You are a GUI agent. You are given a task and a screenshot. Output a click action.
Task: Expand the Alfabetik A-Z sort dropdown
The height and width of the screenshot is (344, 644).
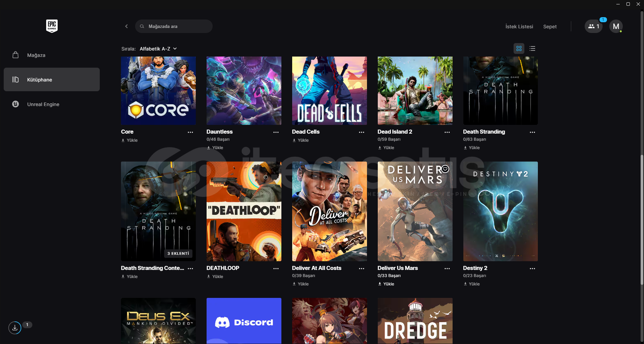coord(158,49)
